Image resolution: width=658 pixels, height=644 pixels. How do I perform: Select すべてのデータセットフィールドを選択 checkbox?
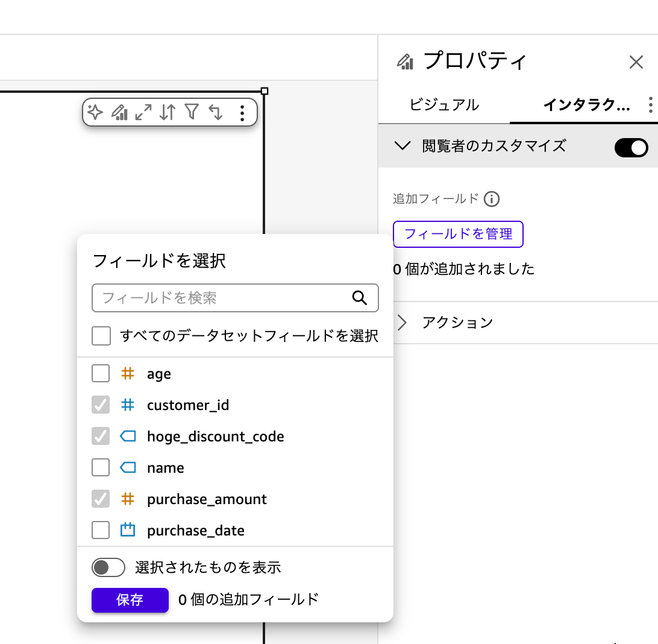point(100,336)
